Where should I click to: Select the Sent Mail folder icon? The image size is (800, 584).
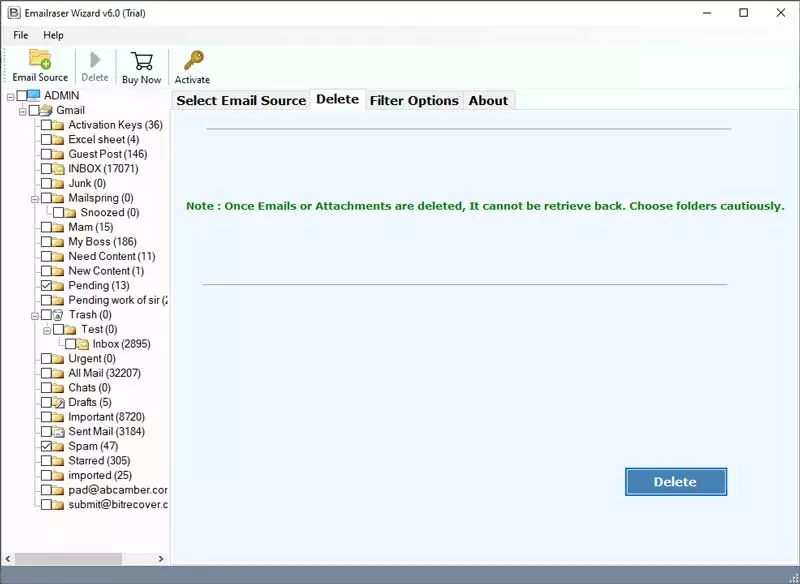58,431
